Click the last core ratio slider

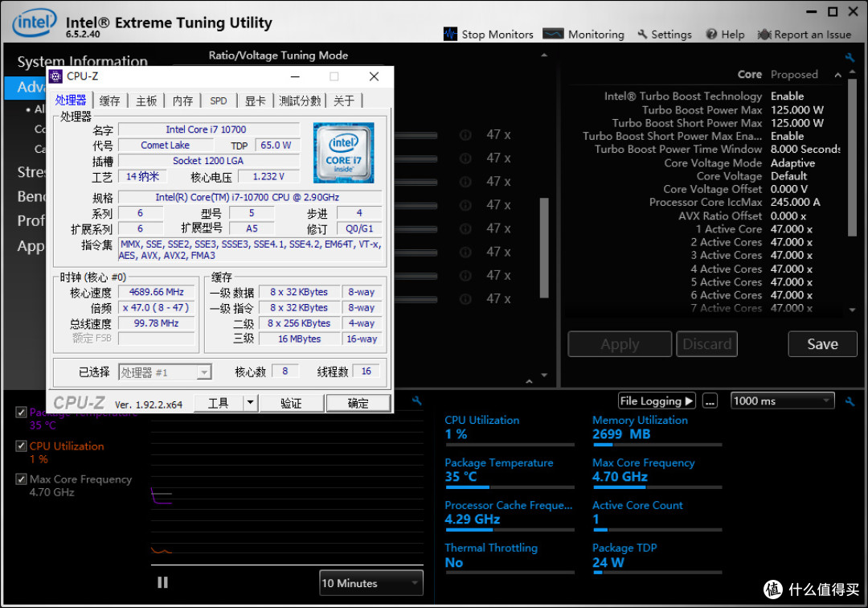(x=416, y=299)
